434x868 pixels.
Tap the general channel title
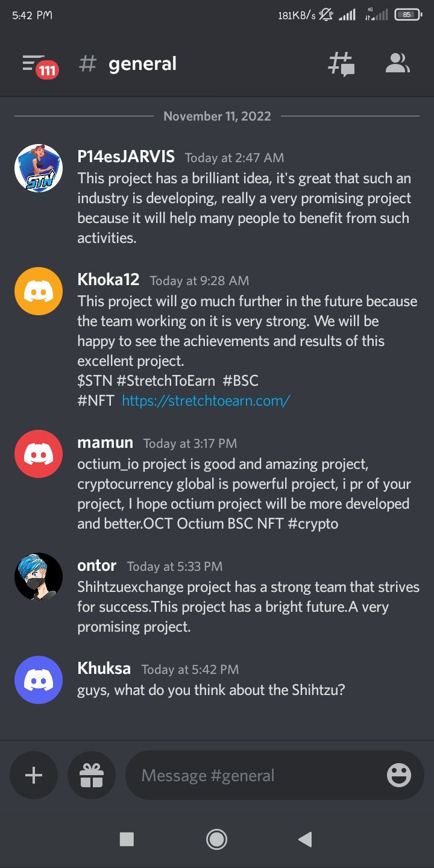142,64
